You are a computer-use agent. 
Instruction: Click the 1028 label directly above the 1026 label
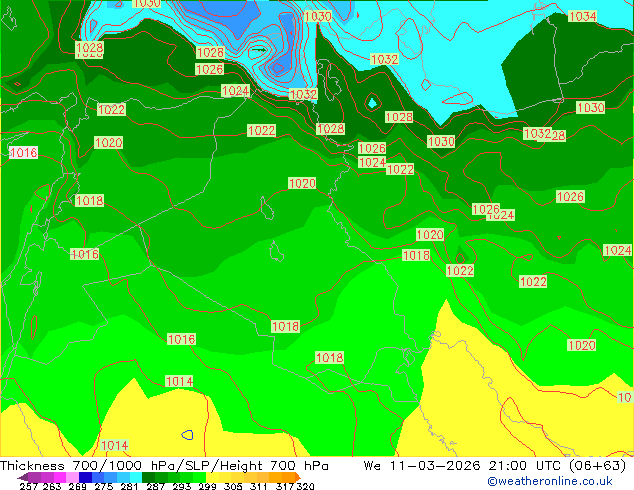210,52
